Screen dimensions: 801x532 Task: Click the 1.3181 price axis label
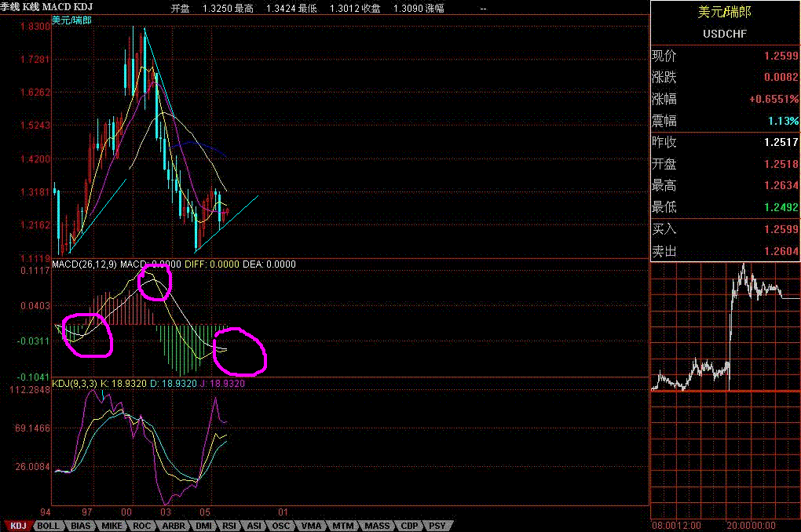(35, 192)
